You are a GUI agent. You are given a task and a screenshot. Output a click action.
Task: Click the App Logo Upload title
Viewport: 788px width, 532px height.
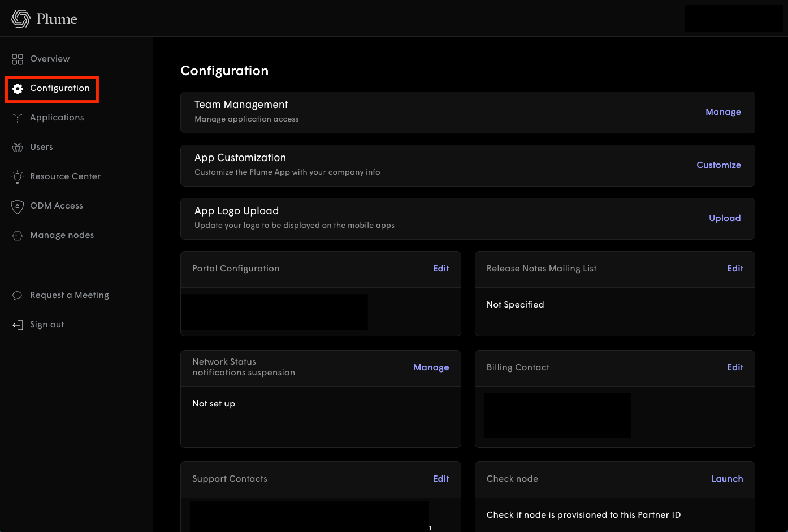236,211
